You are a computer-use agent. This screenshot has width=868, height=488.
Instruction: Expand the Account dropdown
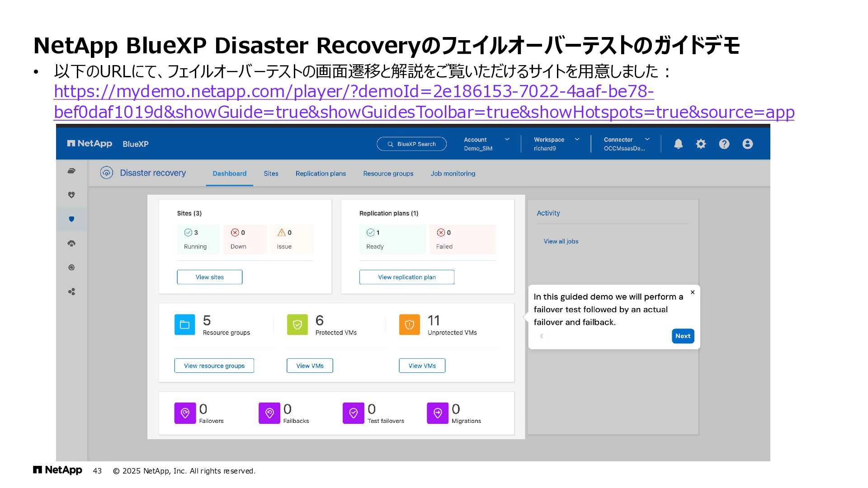tap(507, 139)
